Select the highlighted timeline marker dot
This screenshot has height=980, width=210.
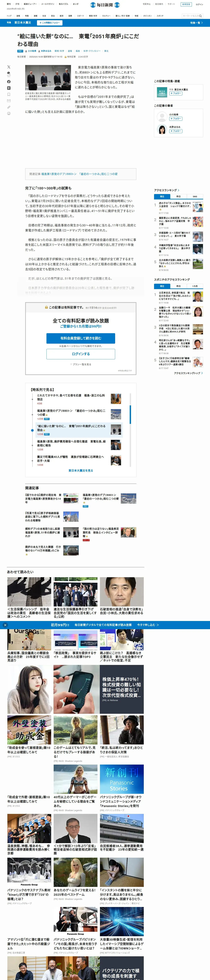point(32,430)
